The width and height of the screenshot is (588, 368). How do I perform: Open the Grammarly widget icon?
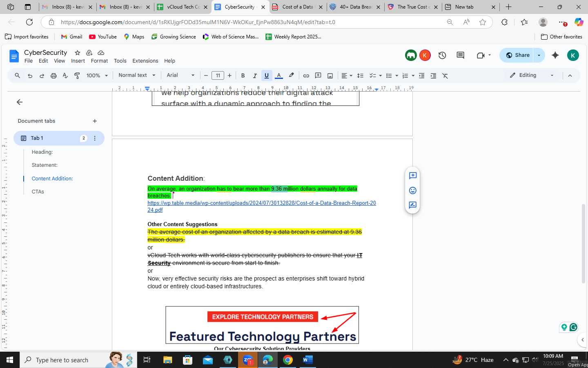coord(573,327)
